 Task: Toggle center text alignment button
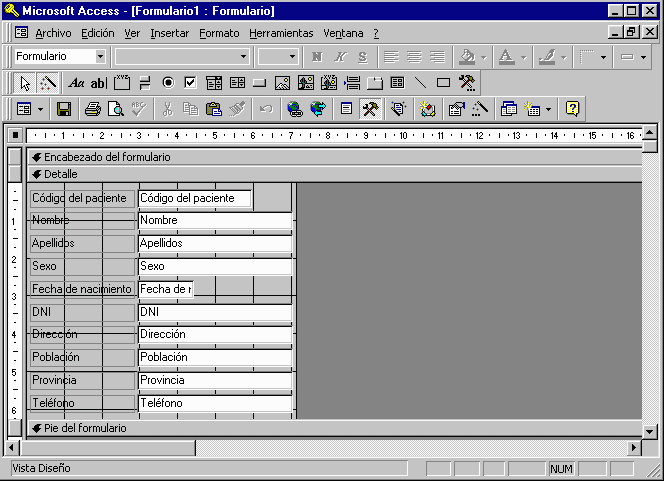click(x=414, y=57)
